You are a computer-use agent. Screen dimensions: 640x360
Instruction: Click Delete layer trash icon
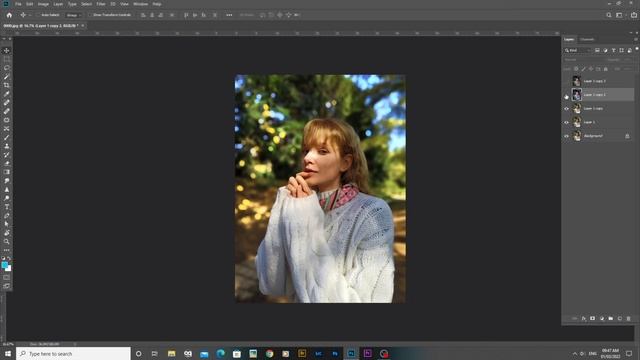tap(629, 318)
